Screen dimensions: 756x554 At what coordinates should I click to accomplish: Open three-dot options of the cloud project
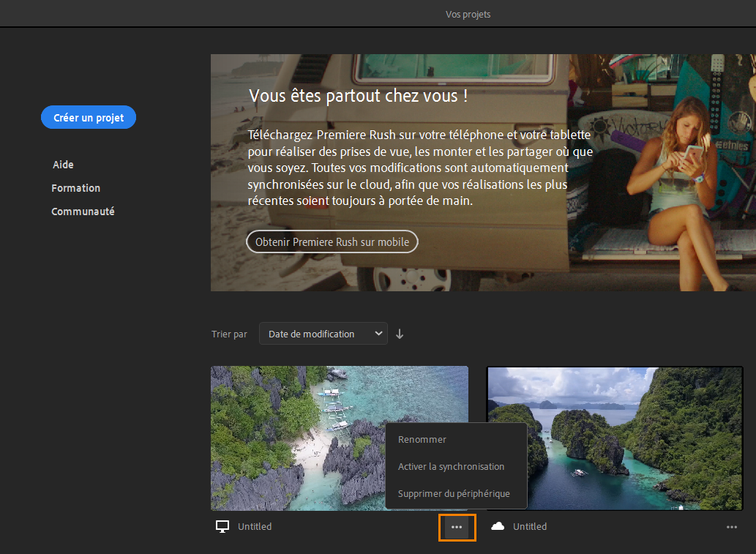coord(731,527)
